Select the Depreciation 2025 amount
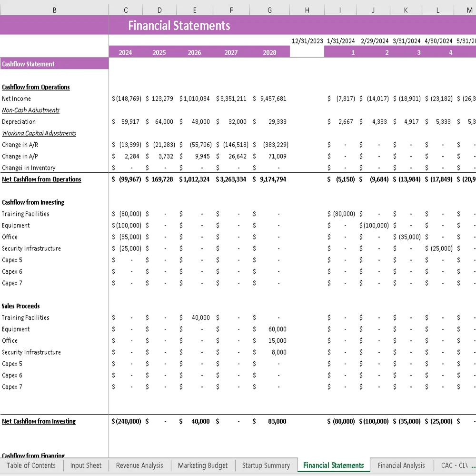Screen dimensions: 476x476 click(x=159, y=121)
